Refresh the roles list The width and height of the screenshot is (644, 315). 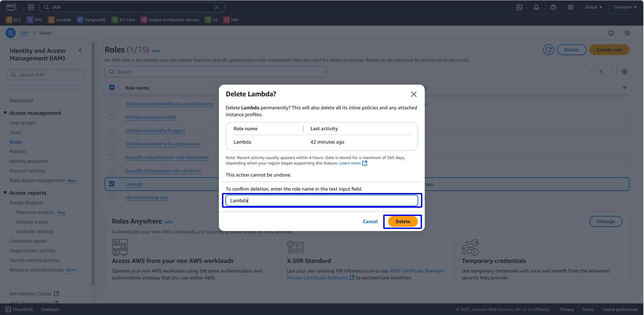(548, 50)
